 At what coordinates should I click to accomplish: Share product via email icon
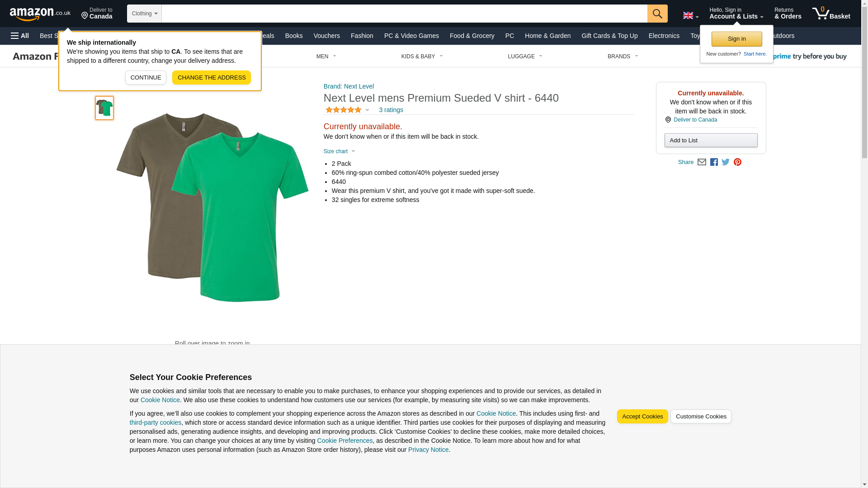pos(702,162)
